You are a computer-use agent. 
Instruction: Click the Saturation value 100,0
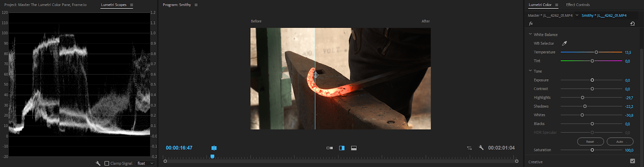click(629, 151)
